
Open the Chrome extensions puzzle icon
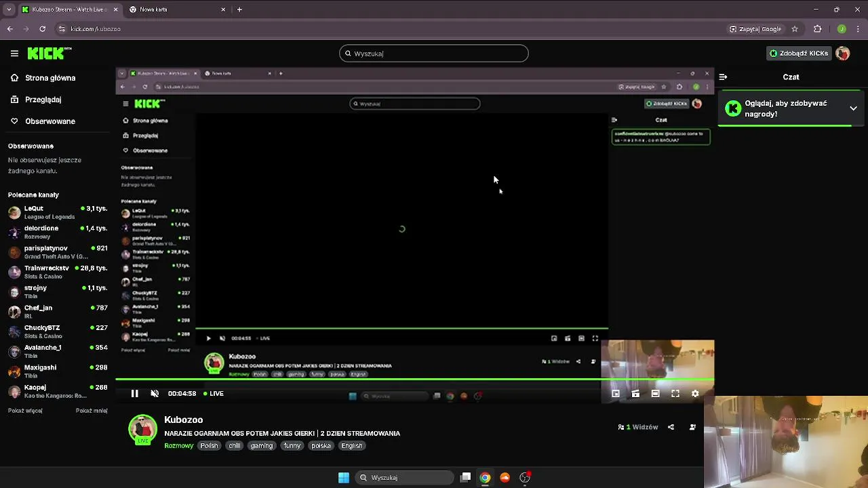pos(817,29)
